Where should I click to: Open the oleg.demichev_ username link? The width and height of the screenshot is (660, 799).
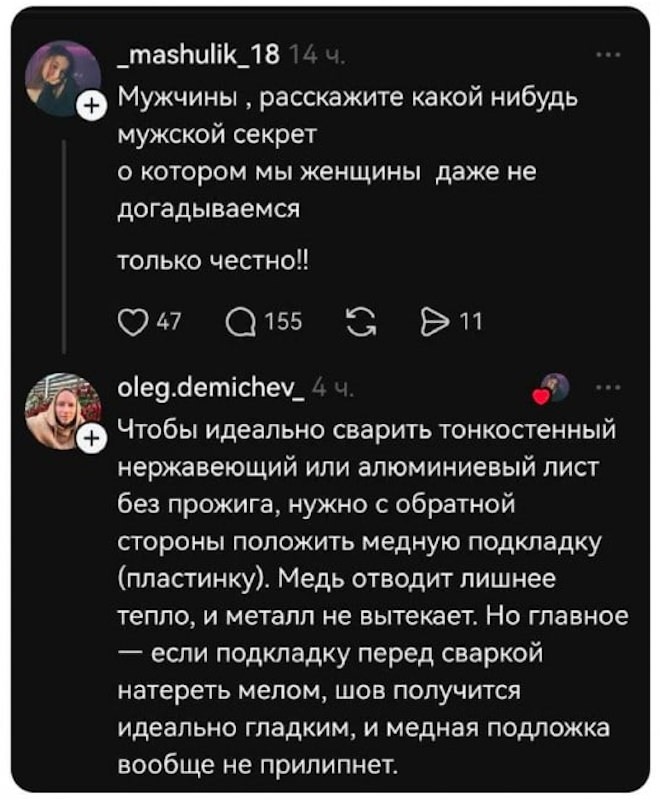[x=210, y=387]
